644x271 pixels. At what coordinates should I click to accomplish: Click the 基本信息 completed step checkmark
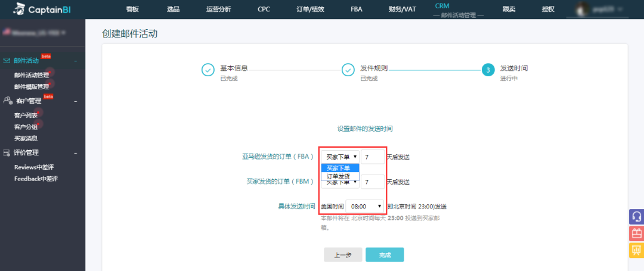pos(208,70)
